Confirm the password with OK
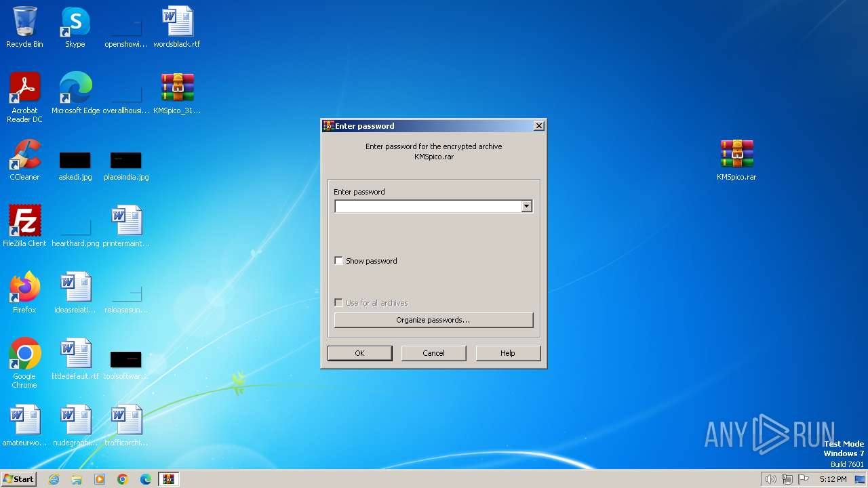Image resolution: width=868 pixels, height=488 pixels. click(359, 353)
